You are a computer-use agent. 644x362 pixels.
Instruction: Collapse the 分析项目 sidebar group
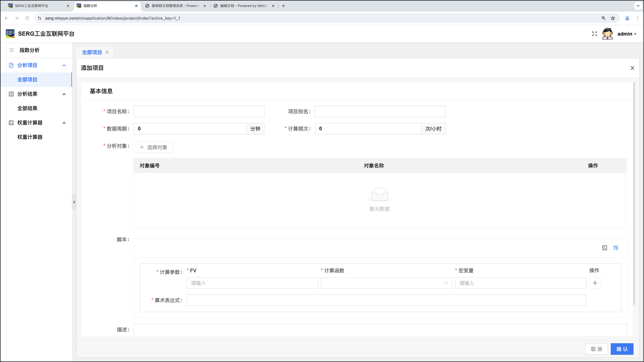(64, 65)
